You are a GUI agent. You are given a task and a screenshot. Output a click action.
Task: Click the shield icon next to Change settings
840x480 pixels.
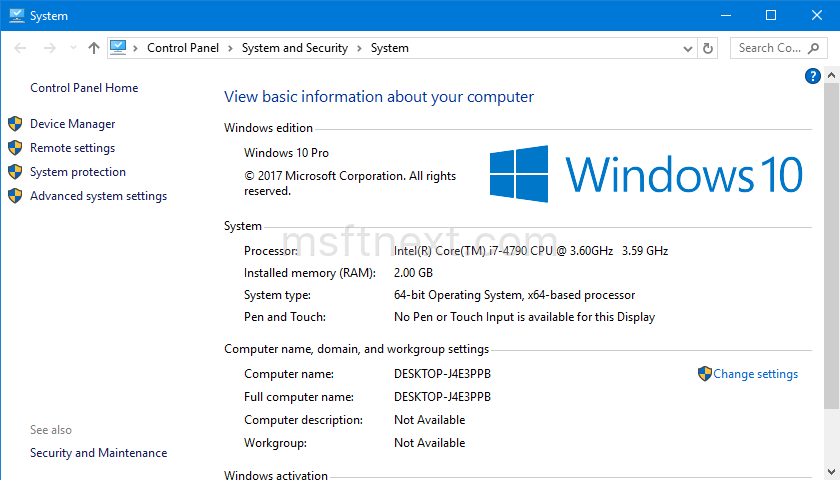pyautogui.click(x=704, y=374)
